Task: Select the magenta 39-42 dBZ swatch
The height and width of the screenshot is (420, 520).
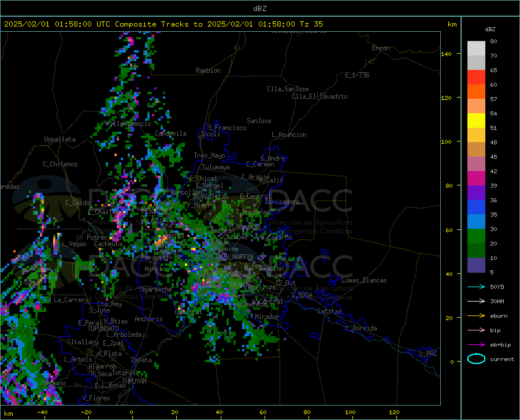Action: click(476, 179)
